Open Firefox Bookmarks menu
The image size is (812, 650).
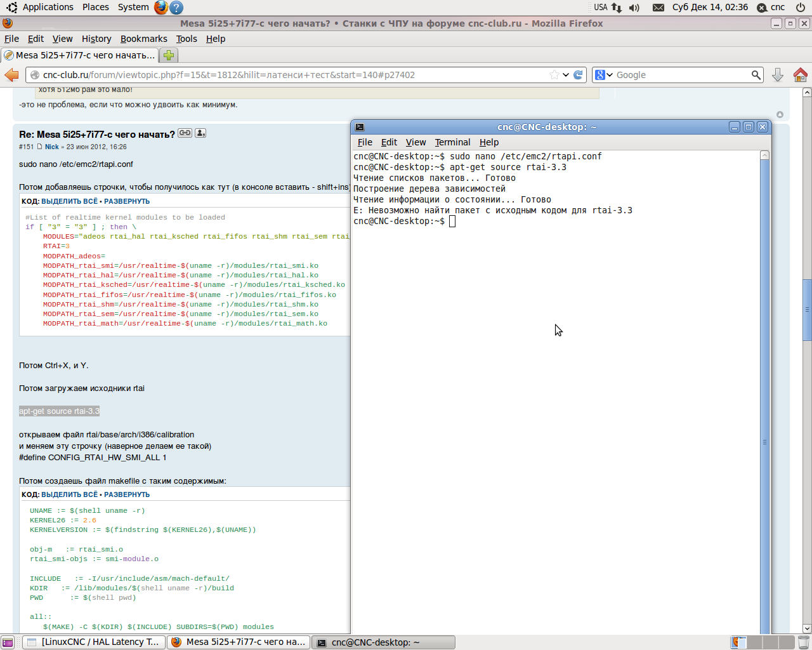tap(144, 39)
